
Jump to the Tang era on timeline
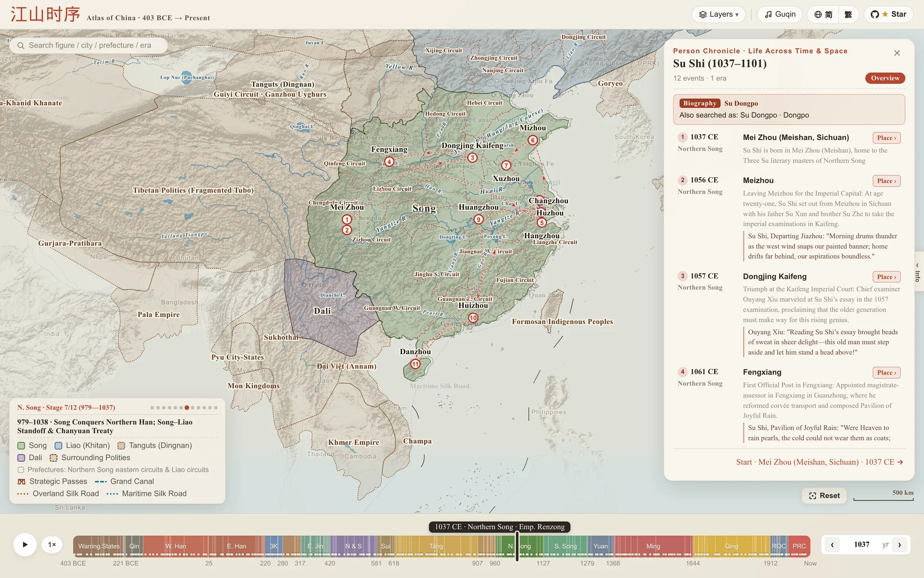click(x=436, y=546)
